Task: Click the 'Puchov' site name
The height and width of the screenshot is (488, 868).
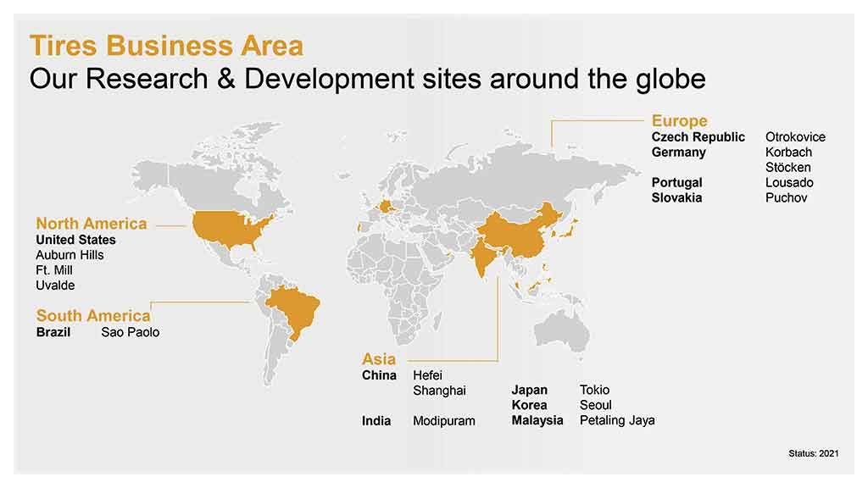Action: point(786,197)
